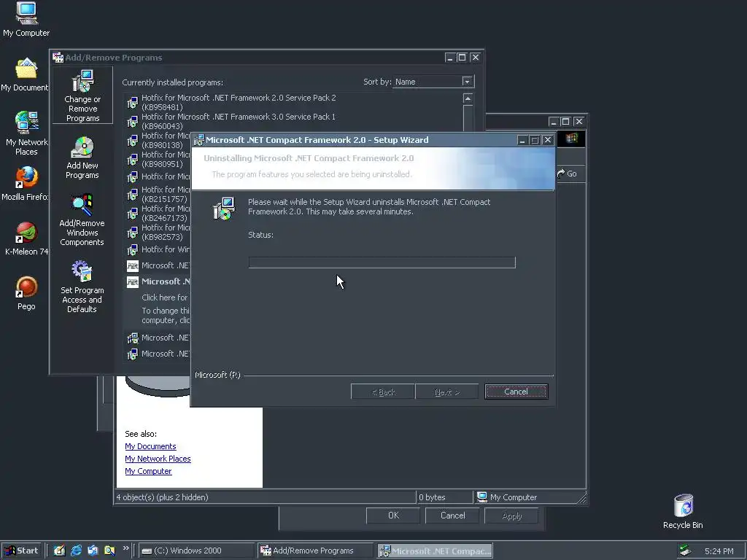The width and height of the screenshot is (747, 560).
Task: Click icon of hotfix KB980951 entry
Action: (133, 160)
